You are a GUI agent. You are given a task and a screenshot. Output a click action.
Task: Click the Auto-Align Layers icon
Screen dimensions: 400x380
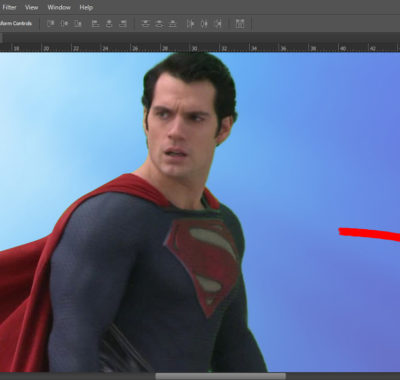pos(240,24)
